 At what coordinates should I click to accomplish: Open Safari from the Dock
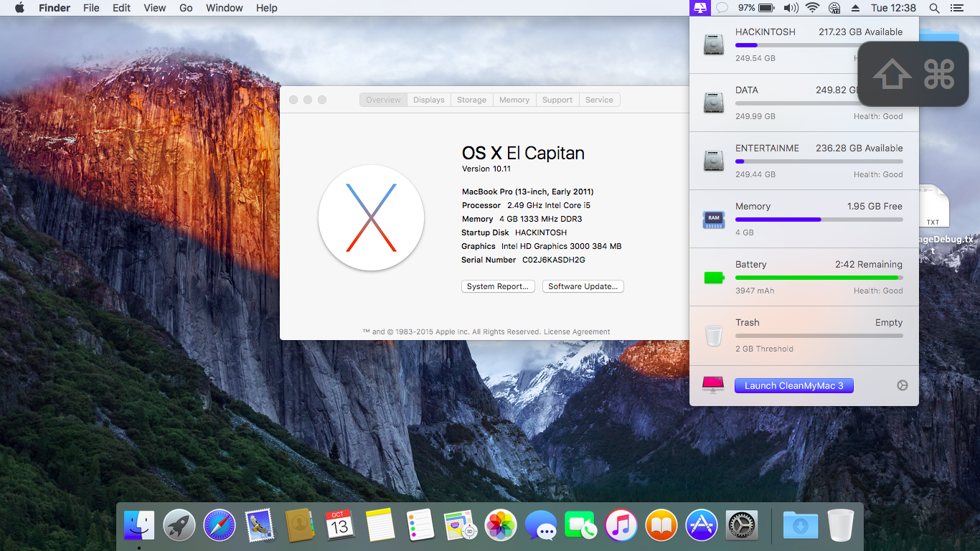[220, 525]
